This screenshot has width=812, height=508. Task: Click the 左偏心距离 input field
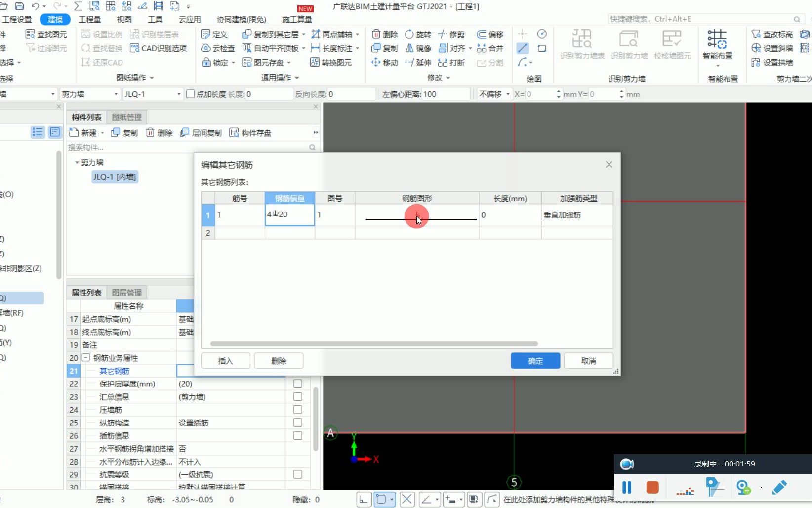[446, 94]
